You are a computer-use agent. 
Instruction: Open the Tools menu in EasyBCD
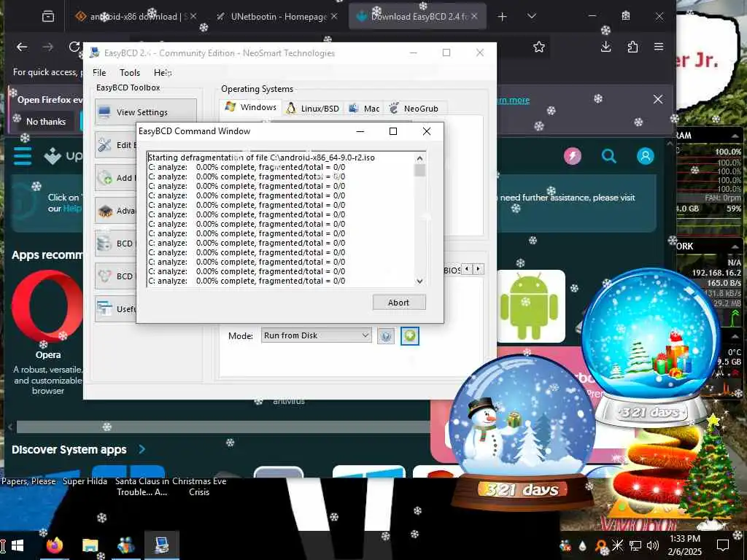pyautogui.click(x=130, y=72)
